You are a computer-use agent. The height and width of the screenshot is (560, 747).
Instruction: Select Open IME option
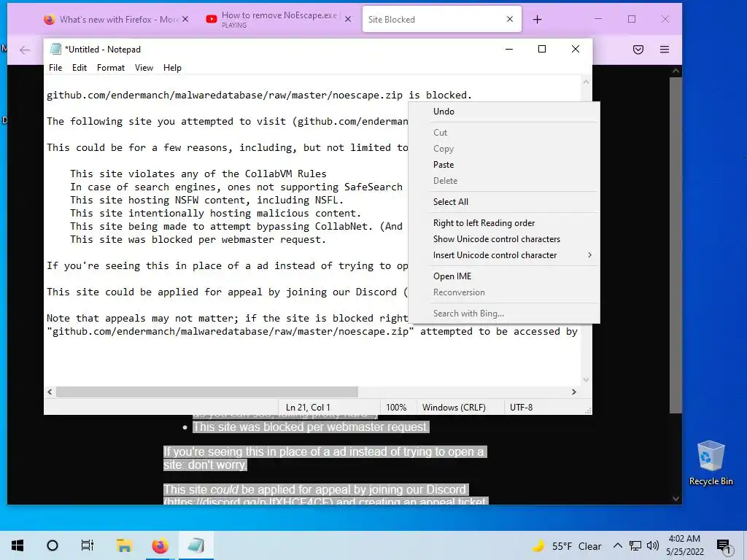[x=504, y=276]
